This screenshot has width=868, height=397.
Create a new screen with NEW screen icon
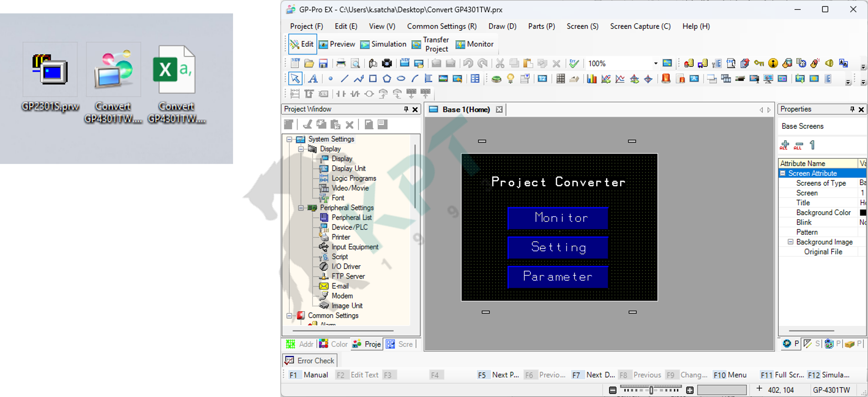point(405,63)
